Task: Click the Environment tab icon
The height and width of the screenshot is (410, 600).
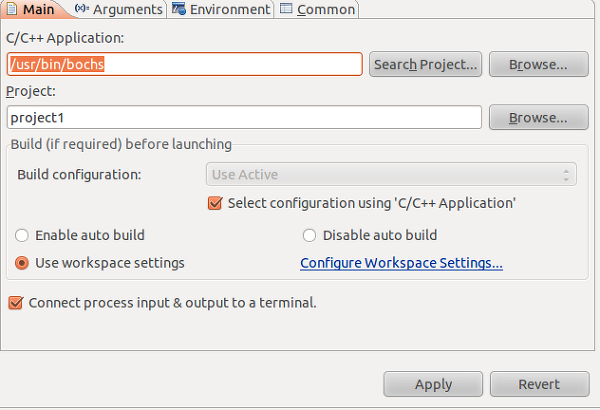Action: coord(178,8)
